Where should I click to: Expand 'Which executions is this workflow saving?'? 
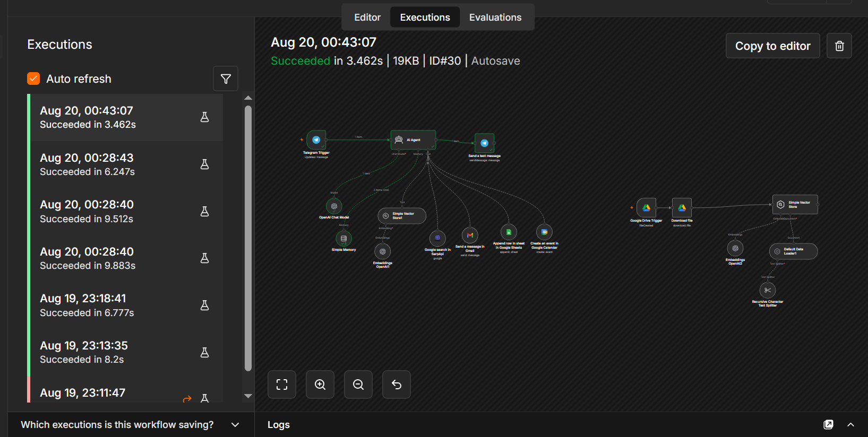pyautogui.click(x=131, y=425)
